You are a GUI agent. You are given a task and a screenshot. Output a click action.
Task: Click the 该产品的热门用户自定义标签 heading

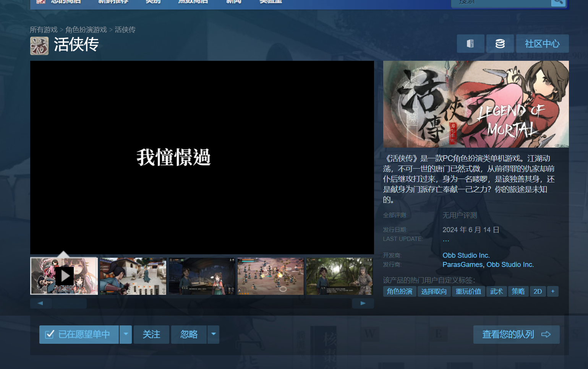(429, 280)
